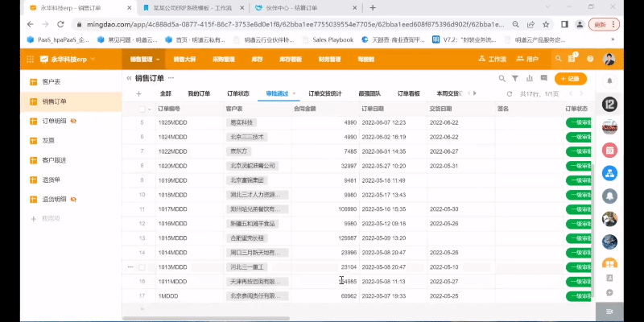Click the vertical scrollbar of the table
Viewport: 644px width, 322px height.
tap(593, 229)
